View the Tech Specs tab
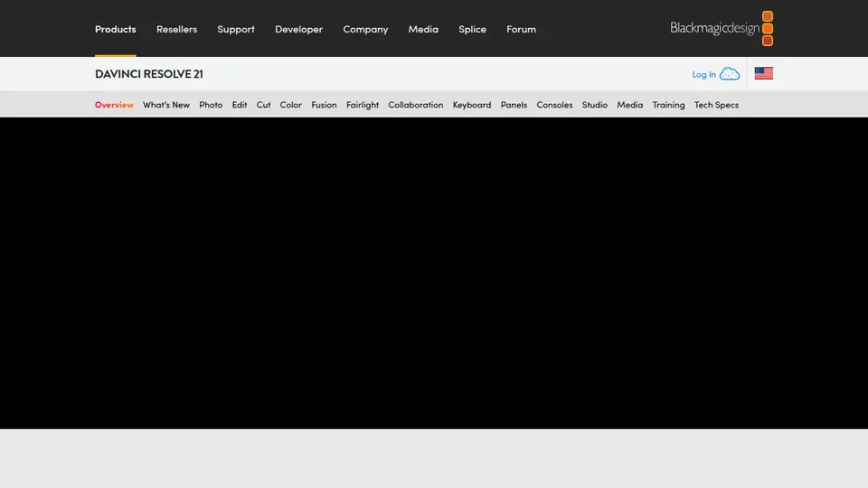This screenshot has height=488, width=868. click(x=716, y=105)
